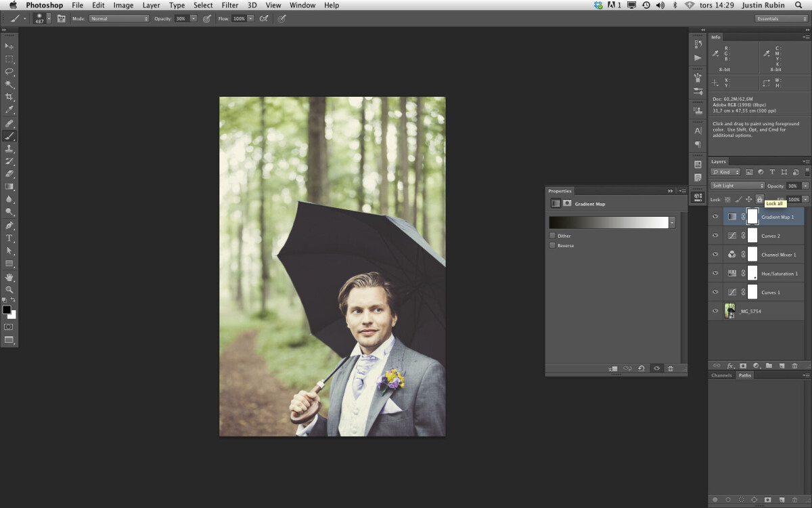Select the History Brush tool
The width and height of the screenshot is (812, 508).
pyautogui.click(x=9, y=161)
